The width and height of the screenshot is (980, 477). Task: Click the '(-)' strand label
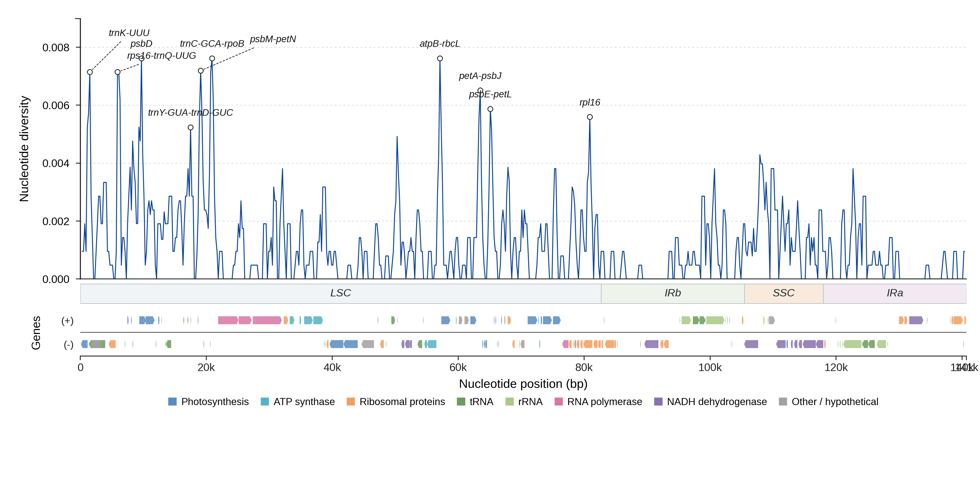[68, 344]
